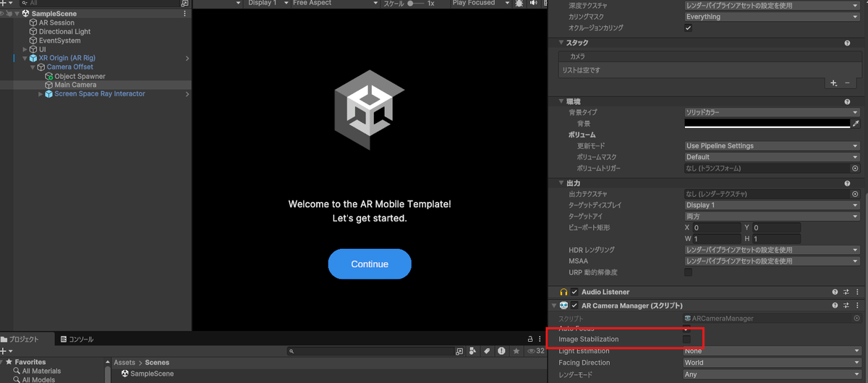Toggle the debug bug icon in Game view
This screenshot has height=383, width=868.
(519, 4)
